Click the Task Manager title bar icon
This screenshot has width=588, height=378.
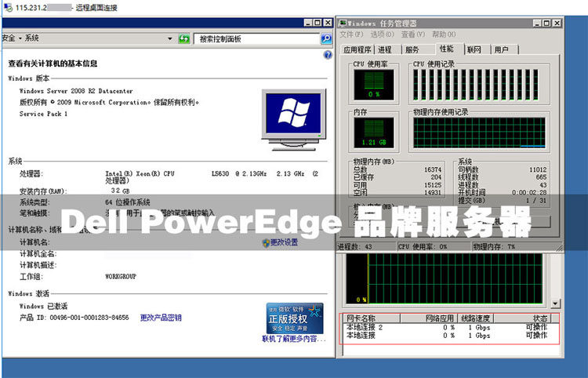(343, 24)
